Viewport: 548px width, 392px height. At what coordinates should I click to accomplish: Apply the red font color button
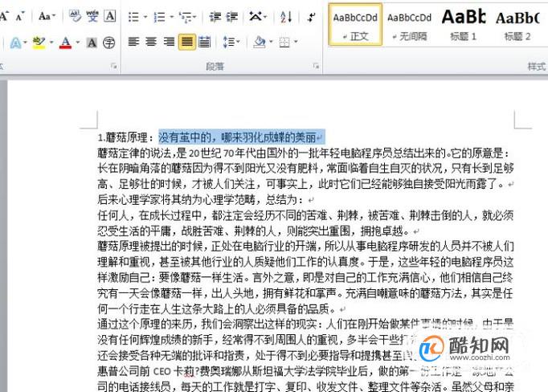coord(65,43)
